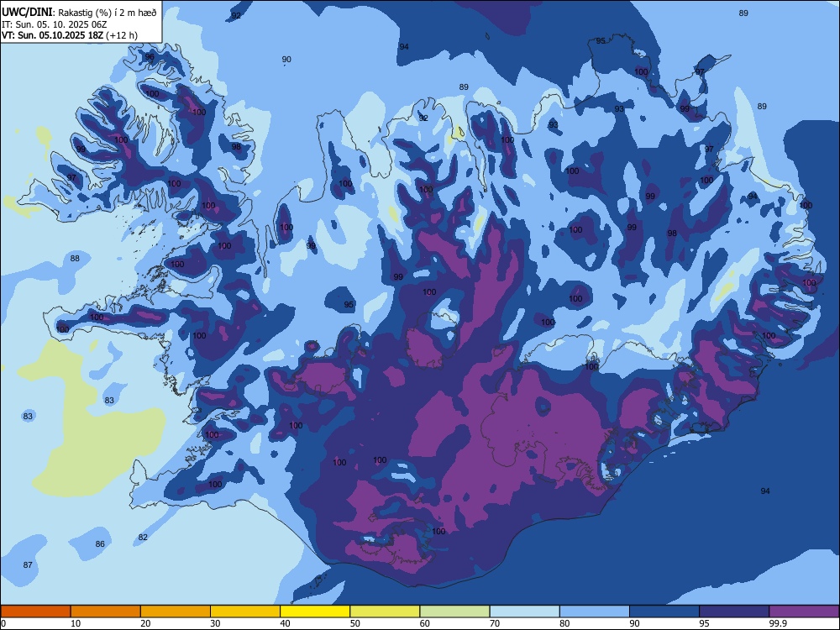Click the "40" legend tick label

point(285,623)
